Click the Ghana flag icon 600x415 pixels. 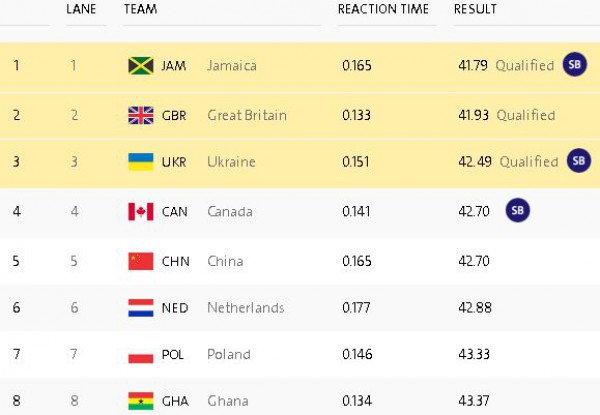coord(141,401)
